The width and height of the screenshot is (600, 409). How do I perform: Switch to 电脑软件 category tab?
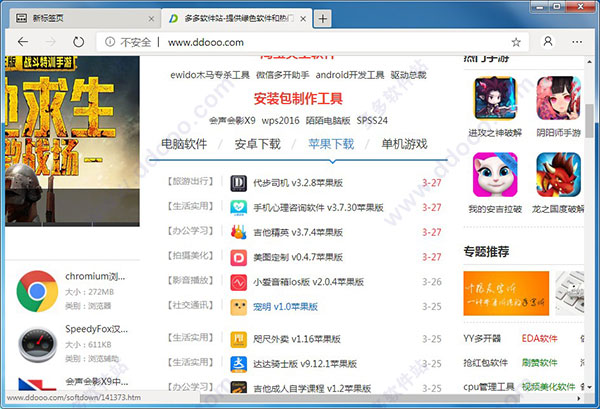coord(184,144)
